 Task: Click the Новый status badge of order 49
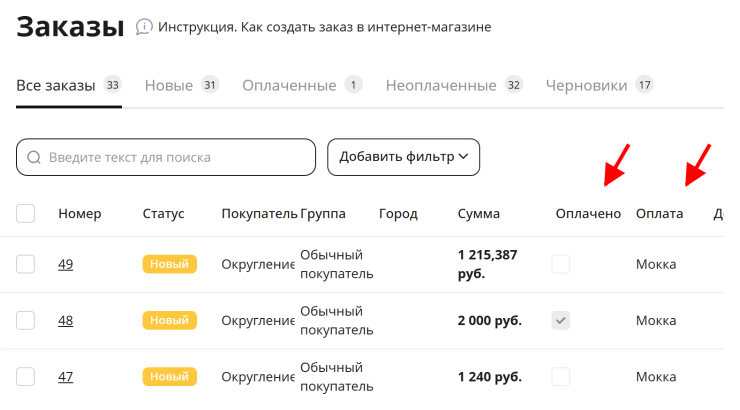click(x=169, y=264)
